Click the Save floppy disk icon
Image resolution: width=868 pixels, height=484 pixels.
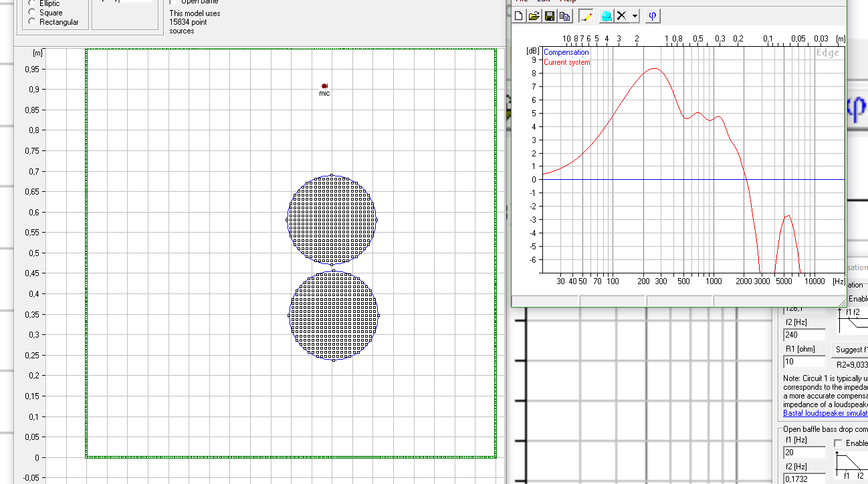pos(550,16)
